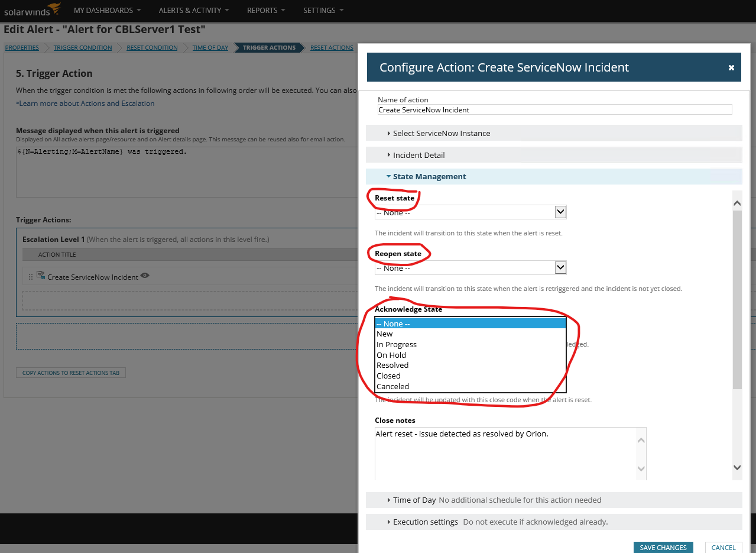Go to Reset Actions step

[332, 48]
